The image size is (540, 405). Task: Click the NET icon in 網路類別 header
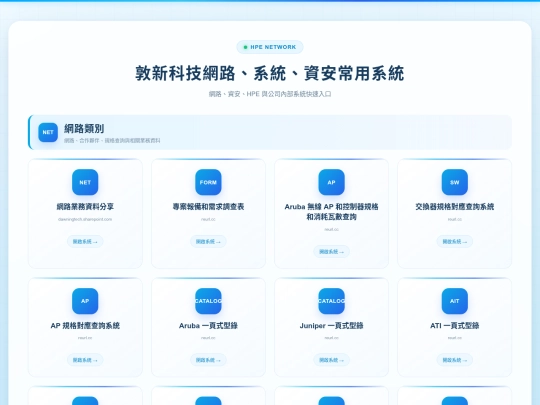[x=48, y=132]
